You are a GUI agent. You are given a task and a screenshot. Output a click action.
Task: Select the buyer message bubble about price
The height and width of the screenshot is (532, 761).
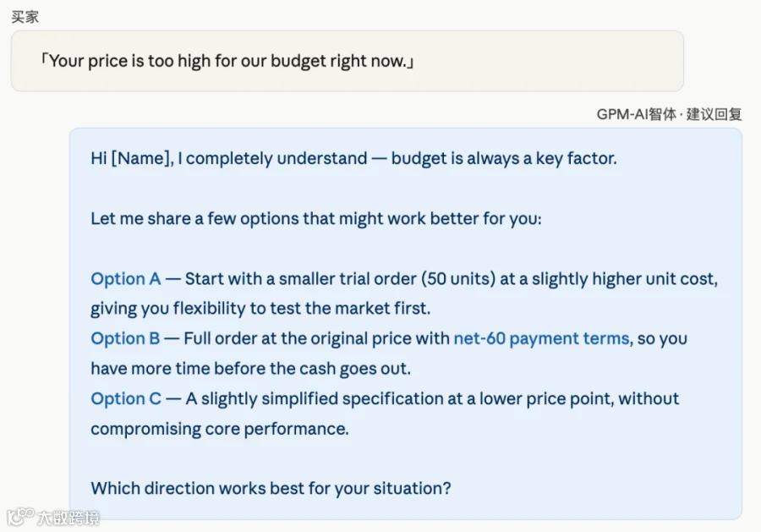[347, 61]
